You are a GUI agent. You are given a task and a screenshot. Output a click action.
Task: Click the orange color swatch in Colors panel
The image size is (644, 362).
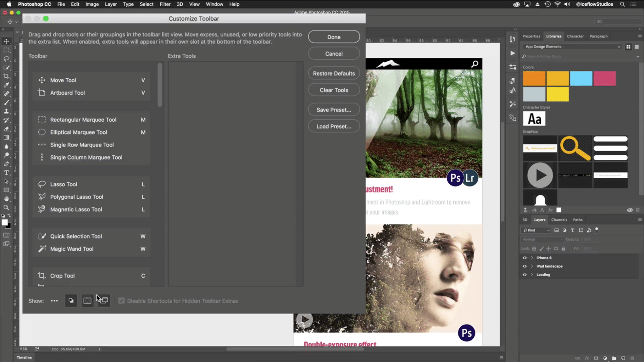(534, 78)
